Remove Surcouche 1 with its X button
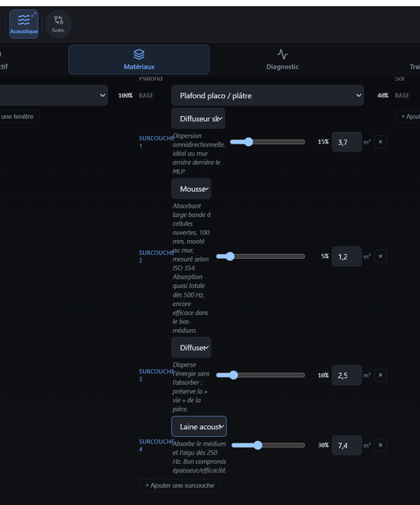420x505 pixels. tap(381, 142)
